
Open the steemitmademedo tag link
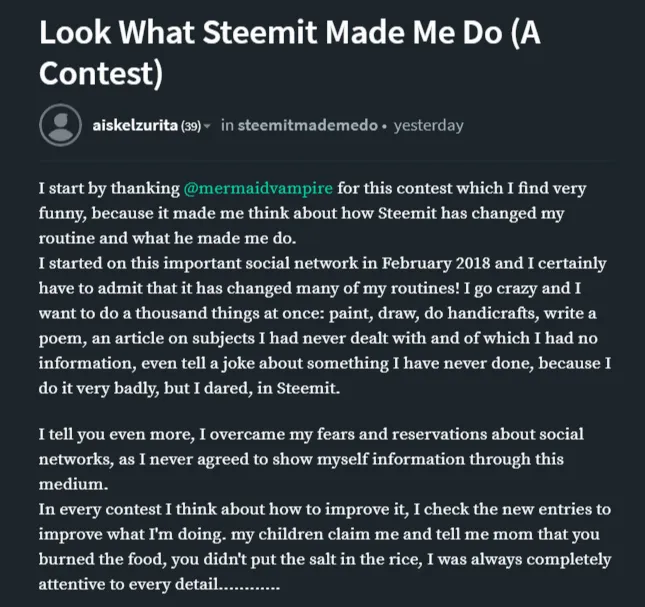click(308, 125)
